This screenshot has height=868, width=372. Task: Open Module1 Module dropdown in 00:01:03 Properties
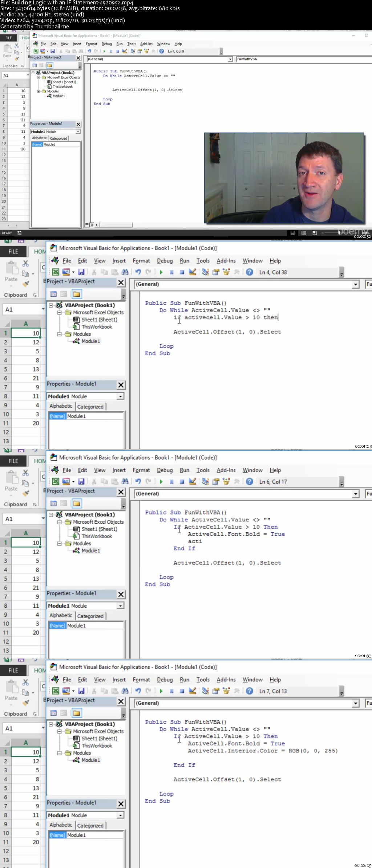coord(120,396)
